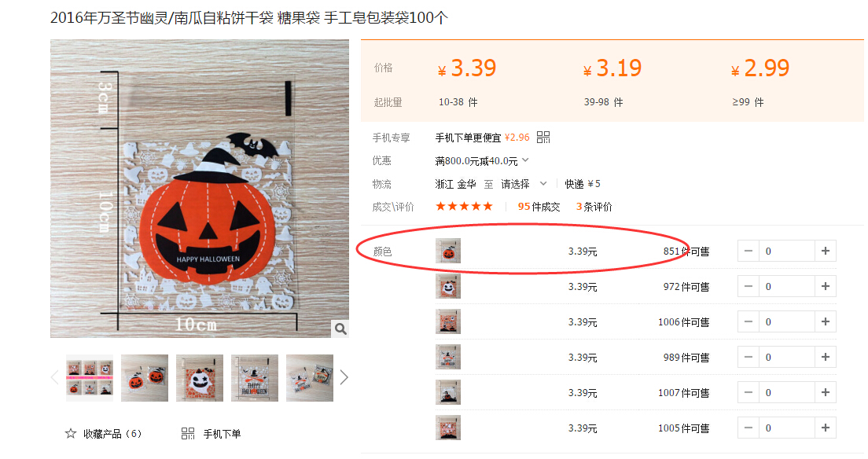Open the 请选择 shipping destination dropdown

tap(524, 184)
